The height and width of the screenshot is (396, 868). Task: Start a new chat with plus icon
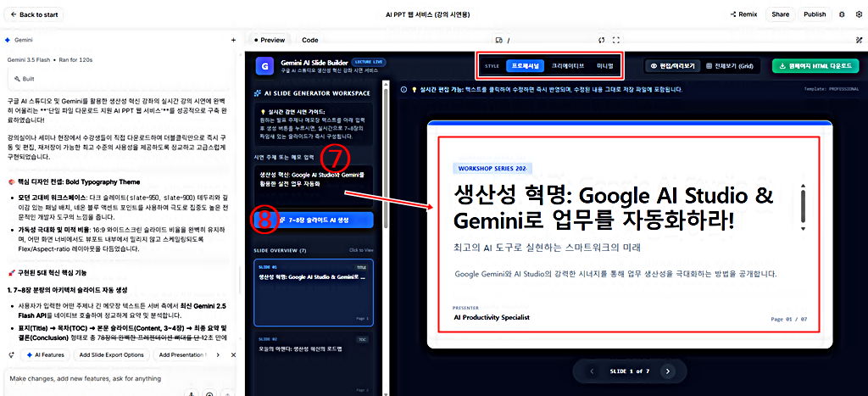click(x=233, y=41)
